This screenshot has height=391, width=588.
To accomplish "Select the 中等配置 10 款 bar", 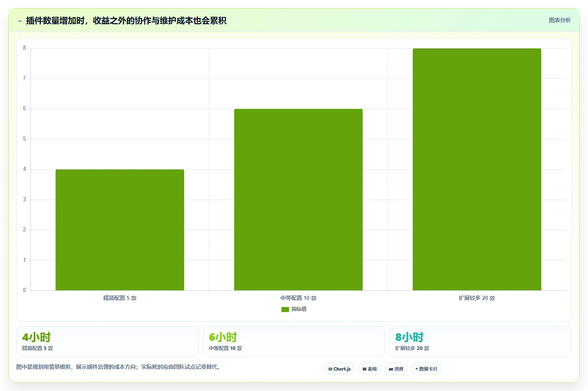I will point(298,200).
